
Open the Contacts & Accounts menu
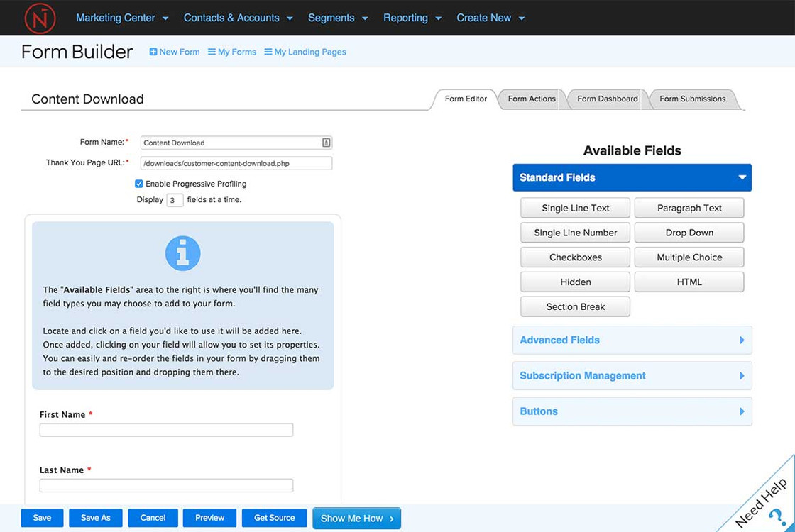click(238, 18)
